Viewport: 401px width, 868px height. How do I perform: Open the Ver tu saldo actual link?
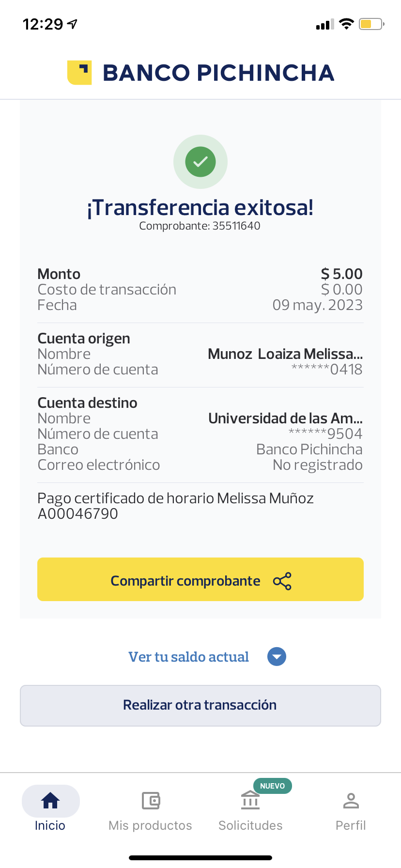pyautogui.click(x=188, y=657)
